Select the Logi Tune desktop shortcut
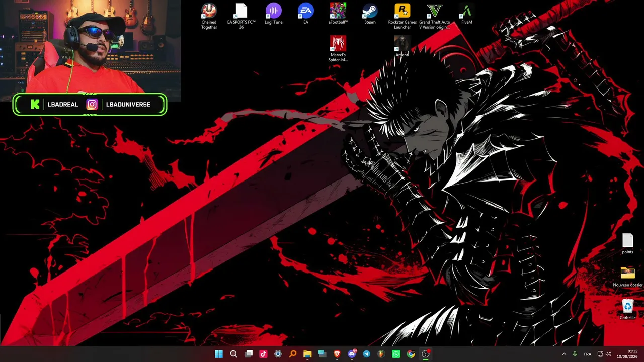Screen dimensions: 644x362 [x=273, y=14]
